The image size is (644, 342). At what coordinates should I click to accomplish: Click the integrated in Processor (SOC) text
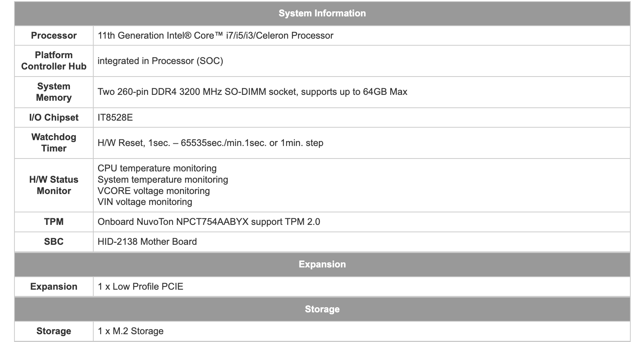tap(160, 61)
